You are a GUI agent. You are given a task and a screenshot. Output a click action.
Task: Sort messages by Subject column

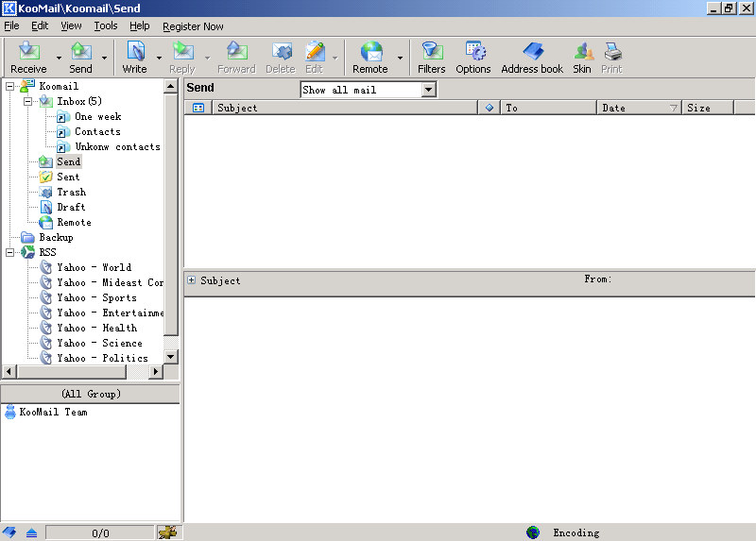coord(345,108)
